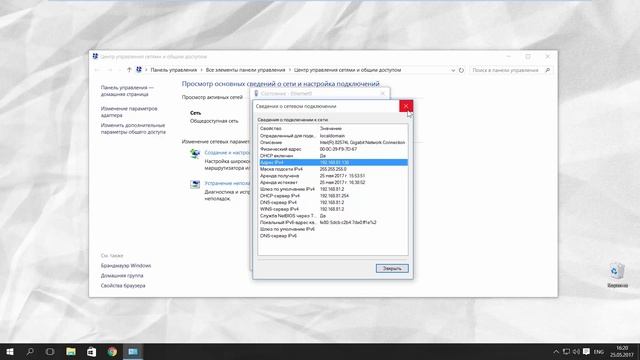The height and width of the screenshot is (360, 640).
Task: Launch Google Chrome from the taskbar
Action: click(112, 351)
